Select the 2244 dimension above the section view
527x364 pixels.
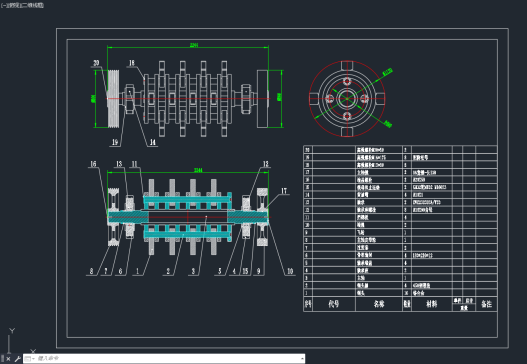198,170
